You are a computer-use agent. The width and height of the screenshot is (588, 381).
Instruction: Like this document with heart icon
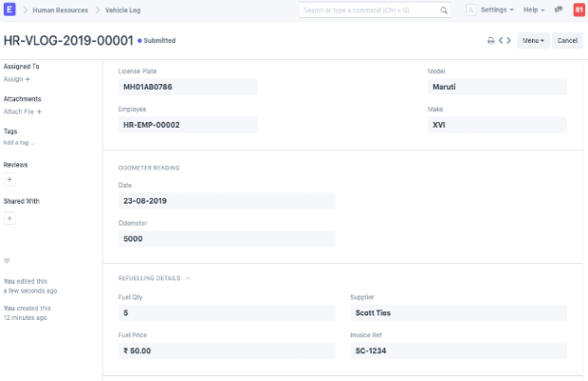(x=8, y=260)
